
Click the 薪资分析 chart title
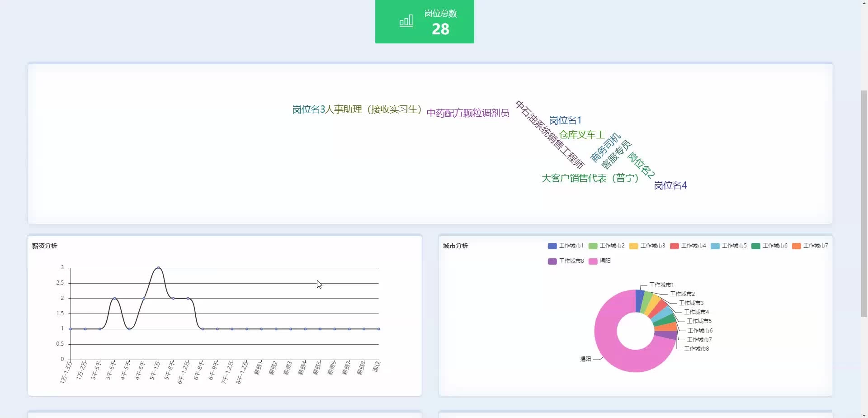(44, 246)
